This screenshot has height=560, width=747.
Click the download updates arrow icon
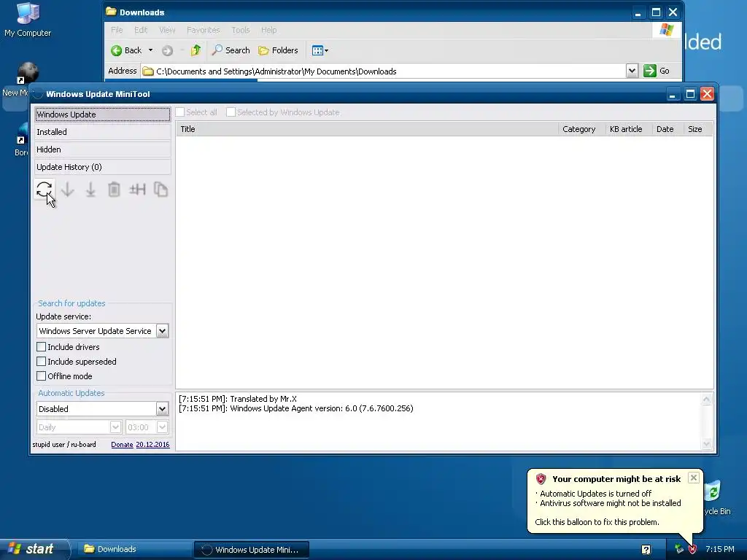(68, 190)
